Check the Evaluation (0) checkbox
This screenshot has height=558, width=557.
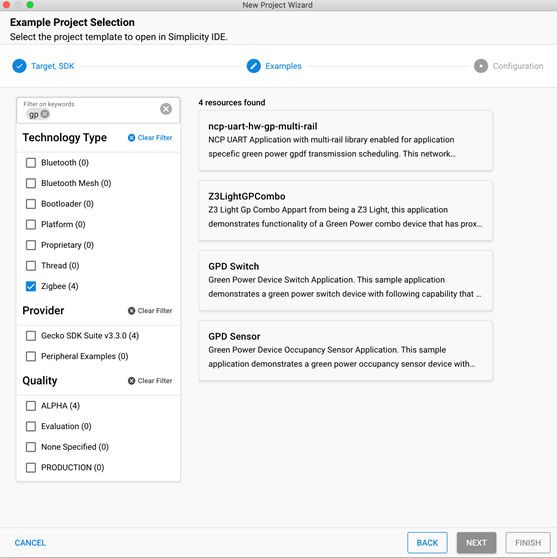tap(31, 426)
